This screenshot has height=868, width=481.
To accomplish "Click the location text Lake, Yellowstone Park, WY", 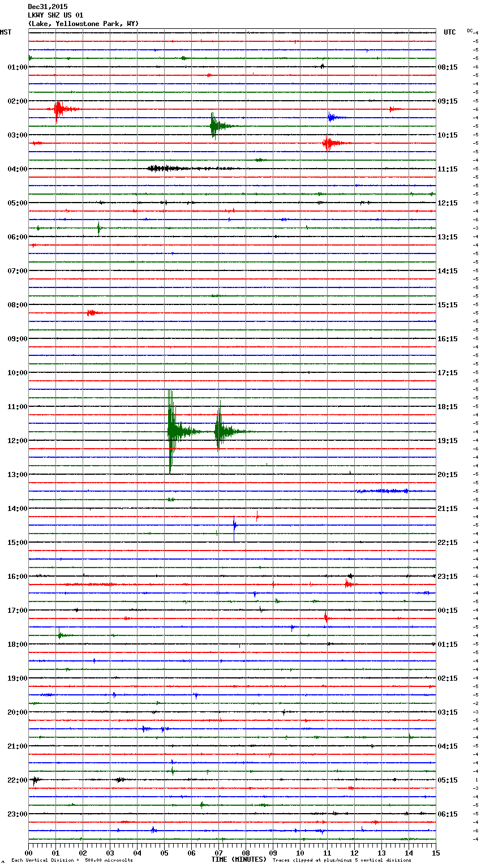I will point(83,24).
